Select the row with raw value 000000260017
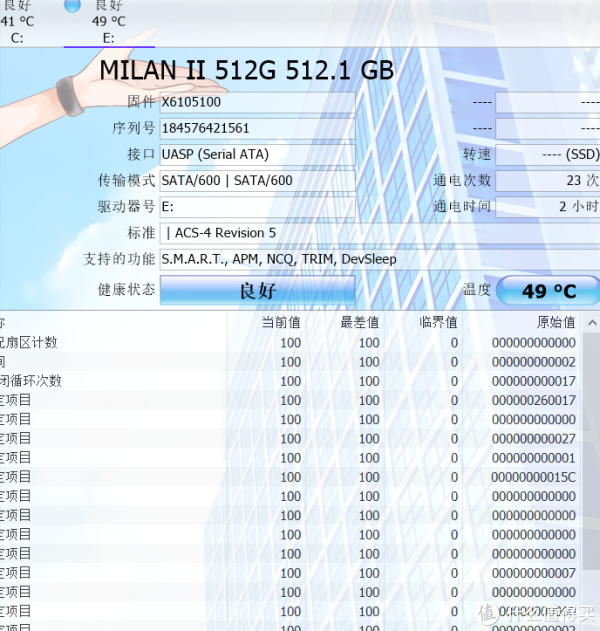This screenshot has height=631, width=600. 290,400
